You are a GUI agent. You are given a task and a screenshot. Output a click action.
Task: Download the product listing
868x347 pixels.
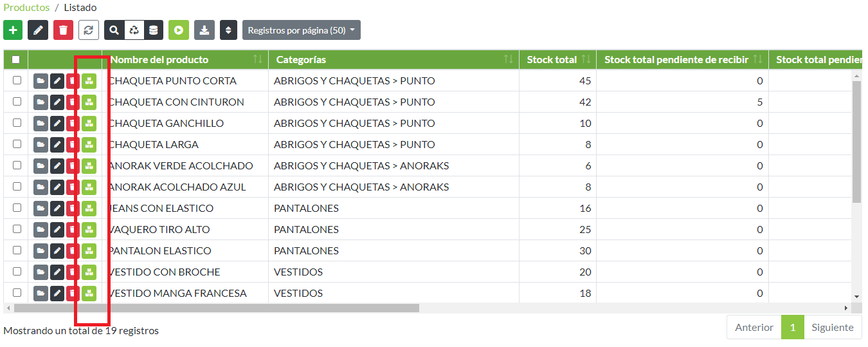204,30
